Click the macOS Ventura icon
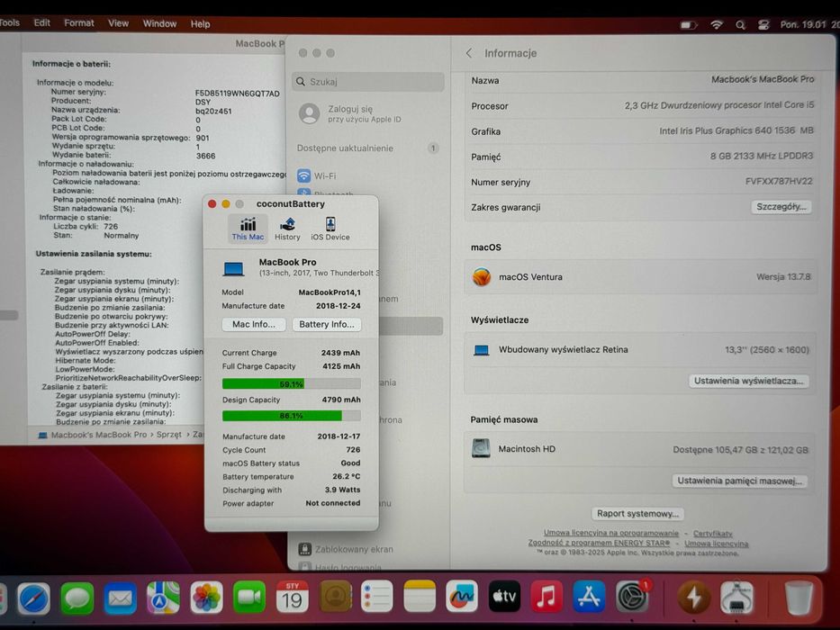The image size is (840, 630). coord(481,277)
